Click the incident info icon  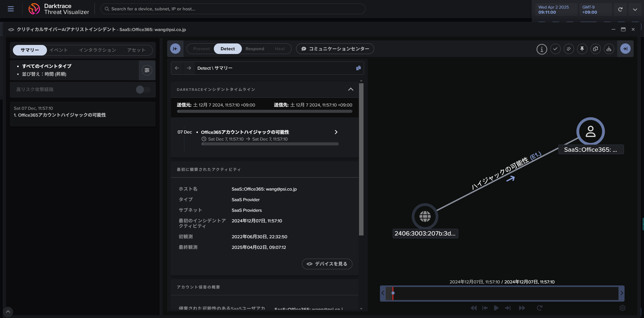pyautogui.click(x=542, y=49)
